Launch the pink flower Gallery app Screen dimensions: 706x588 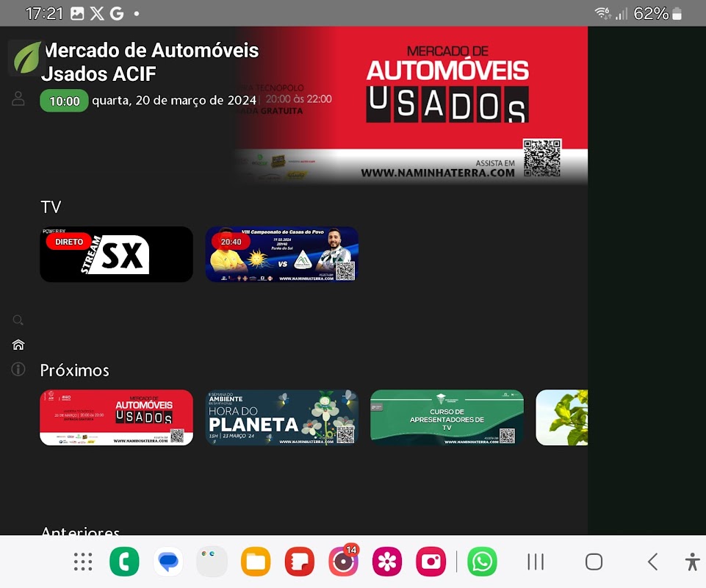(x=387, y=562)
